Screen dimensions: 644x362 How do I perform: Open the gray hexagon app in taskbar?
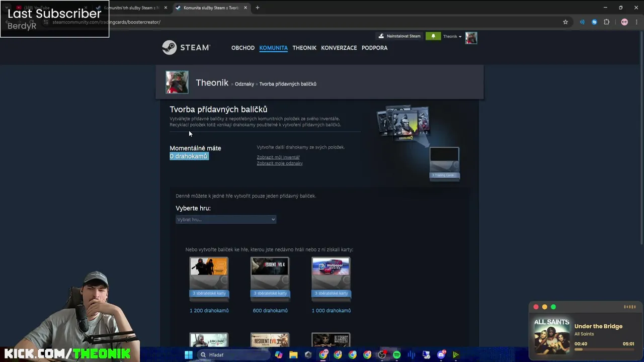(x=308, y=355)
